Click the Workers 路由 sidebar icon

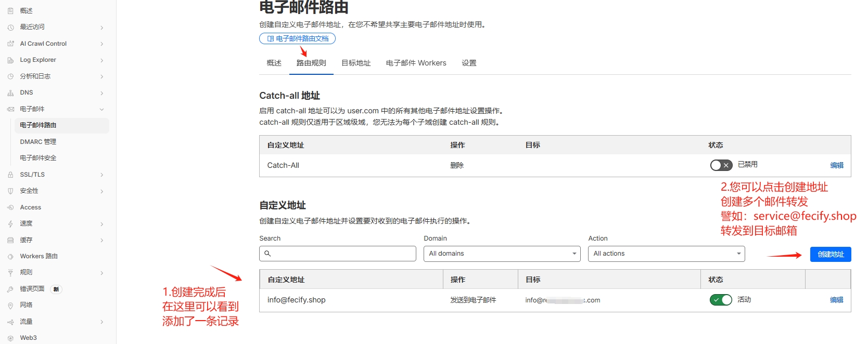pos(10,256)
